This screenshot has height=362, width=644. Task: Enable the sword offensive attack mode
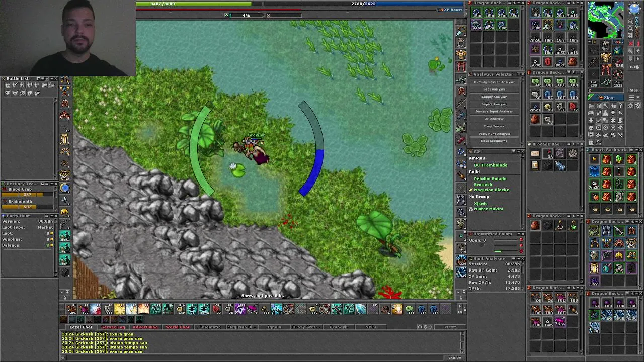(x=631, y=51)
